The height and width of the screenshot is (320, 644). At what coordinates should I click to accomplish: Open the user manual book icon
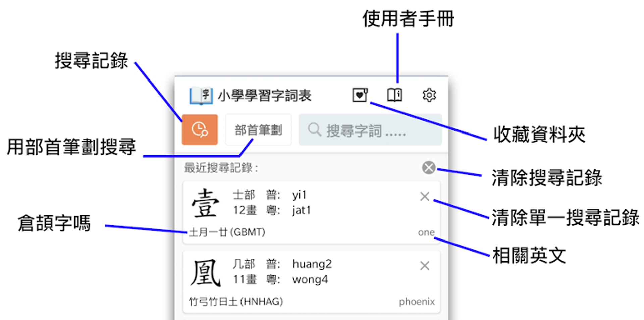pyautogui.click(x=395, y=95)
